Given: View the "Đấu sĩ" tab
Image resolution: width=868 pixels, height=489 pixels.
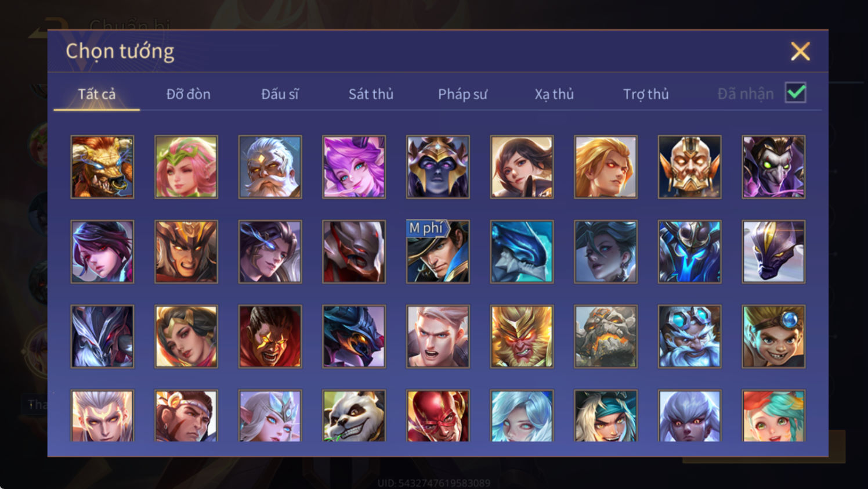Looking at the screenshot, I should point(280,94).
